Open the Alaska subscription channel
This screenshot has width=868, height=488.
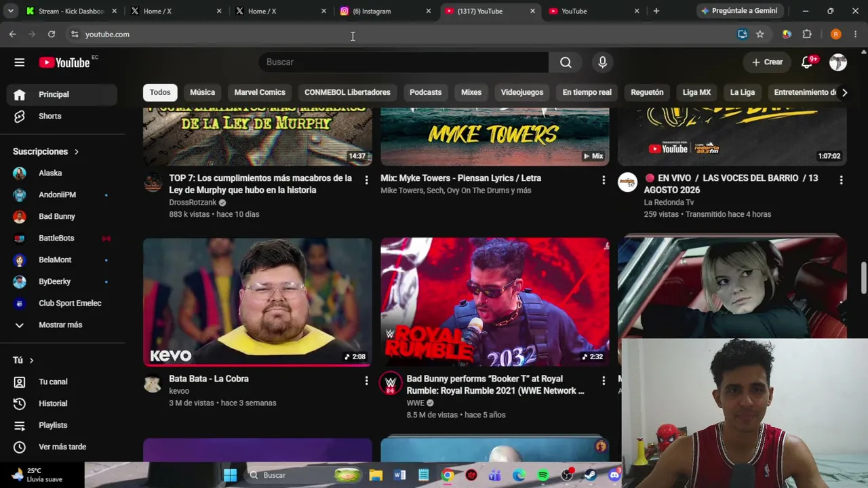(x=62, y=173)
